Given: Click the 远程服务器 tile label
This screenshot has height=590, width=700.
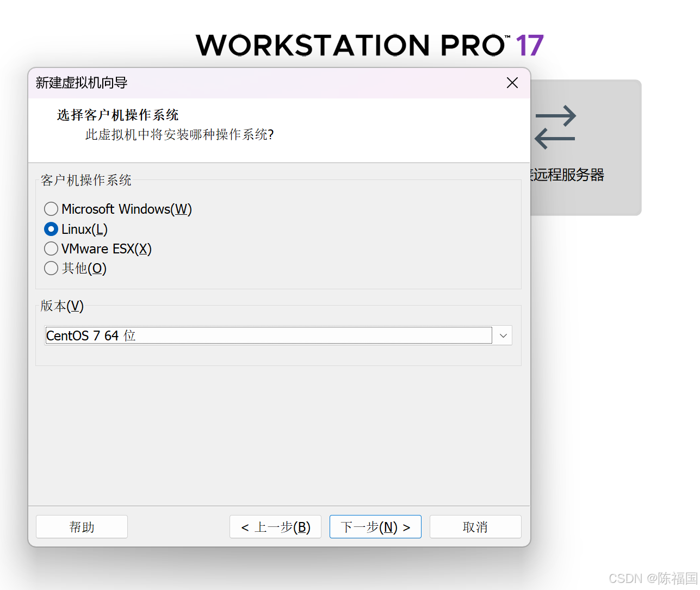Looking at the screenshot, I should [x=567, y=175].
